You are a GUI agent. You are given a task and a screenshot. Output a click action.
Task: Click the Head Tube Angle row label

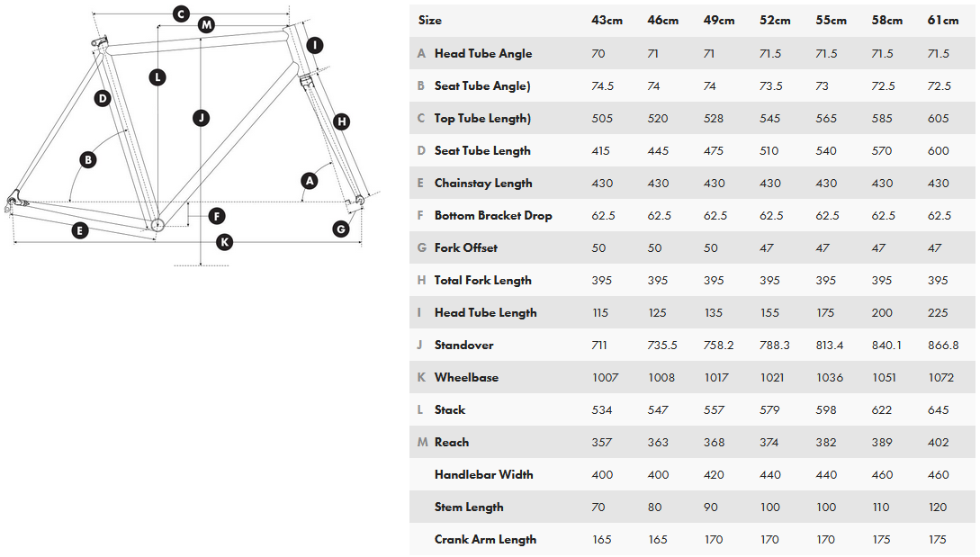[482, 53]
